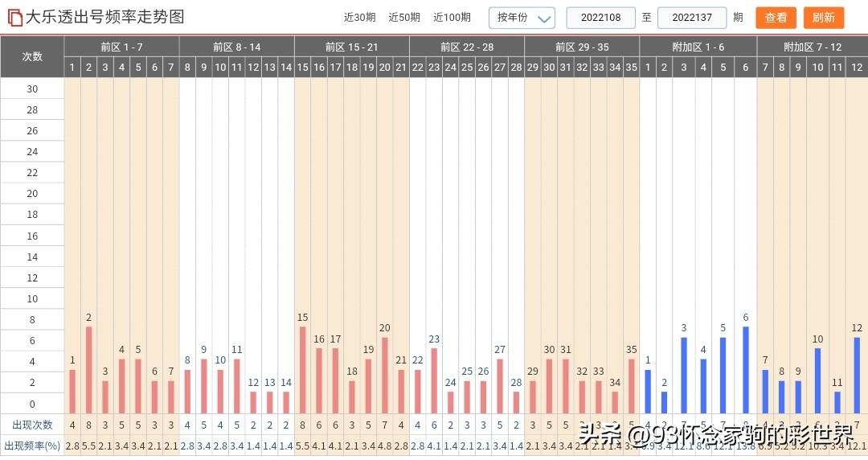
Task: Click the 出现频率(%) row label
Action: [32, 446]
